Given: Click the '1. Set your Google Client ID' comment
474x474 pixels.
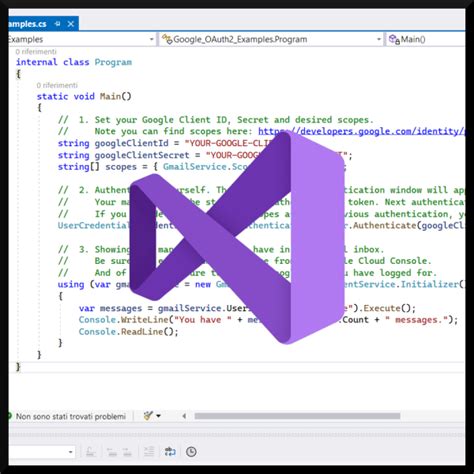Looking at the screenshot, I should [x=216, y=120].
